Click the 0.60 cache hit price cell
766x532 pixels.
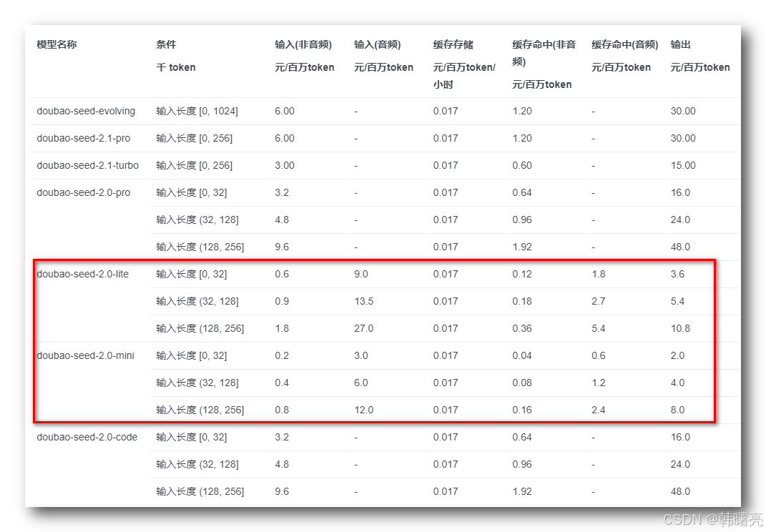(x=522, y=166)
